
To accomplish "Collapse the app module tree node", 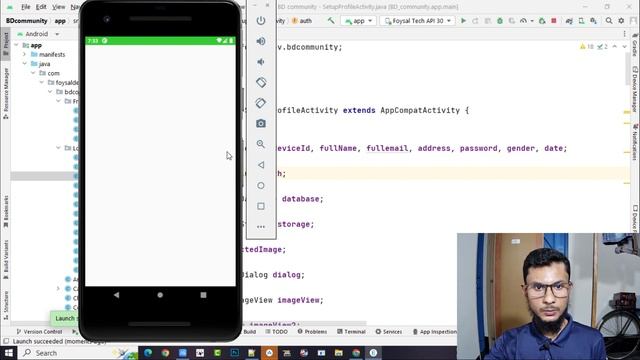I will pyautogui.click(x=16, y=45).
